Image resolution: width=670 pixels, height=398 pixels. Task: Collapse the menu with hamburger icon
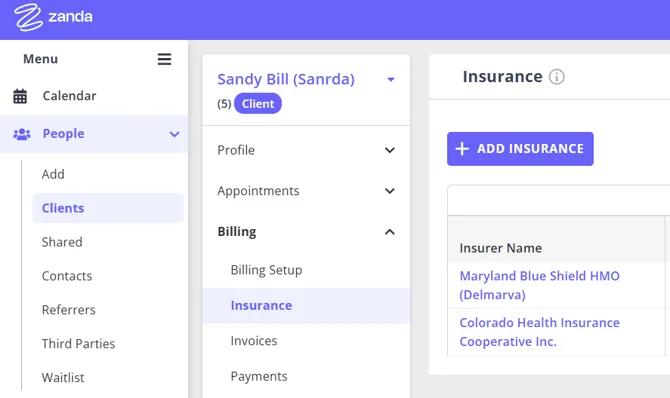[x=165, y=59]
